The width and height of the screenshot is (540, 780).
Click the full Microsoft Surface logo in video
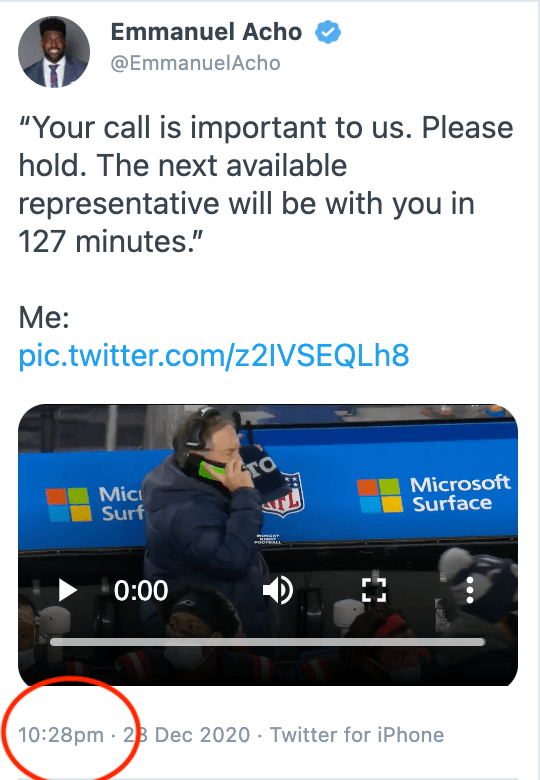tap(434, 494)
